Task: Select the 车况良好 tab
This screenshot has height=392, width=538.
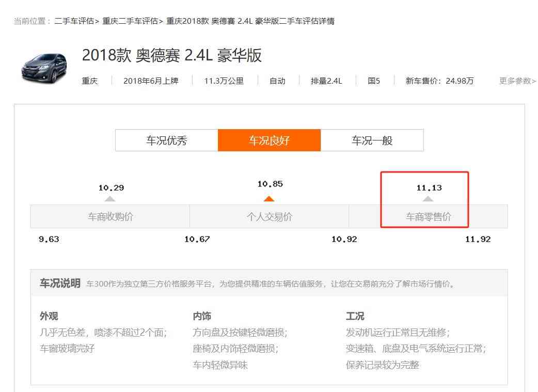Action: (269, 140)
